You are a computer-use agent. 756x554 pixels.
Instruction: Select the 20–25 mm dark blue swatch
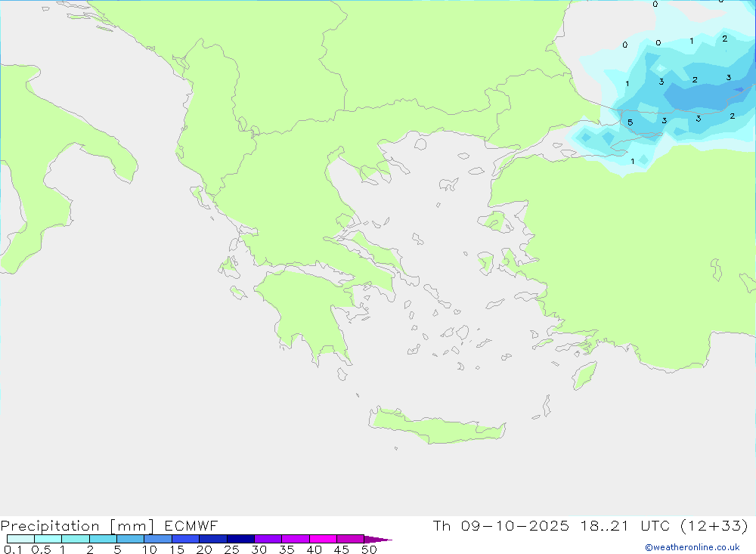[x=213, y=539]
